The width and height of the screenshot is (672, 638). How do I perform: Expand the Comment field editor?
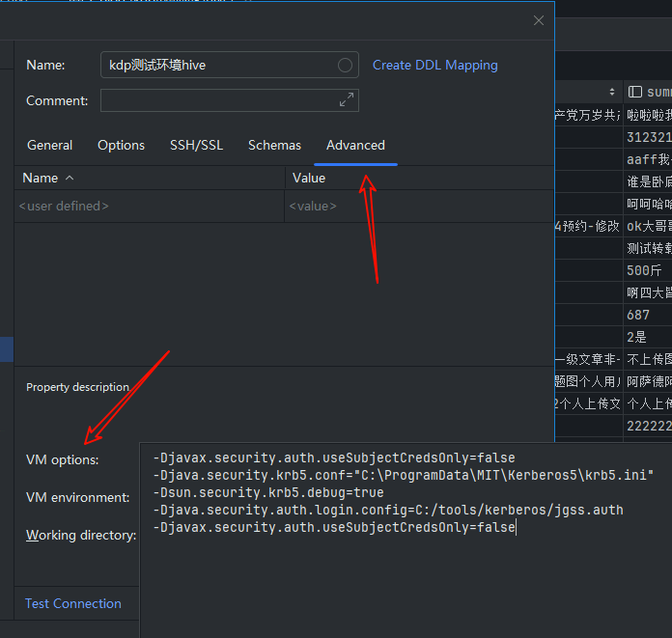point(347,99)
